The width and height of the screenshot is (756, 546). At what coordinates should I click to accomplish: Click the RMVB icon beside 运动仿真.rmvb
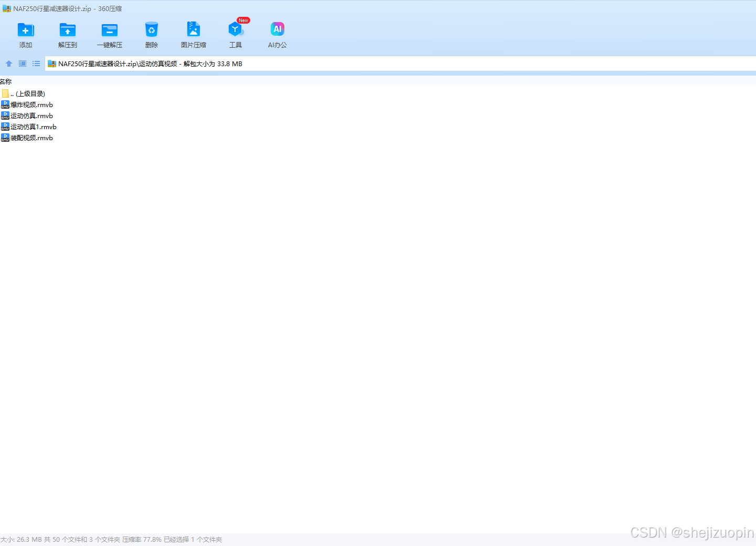tap(5, 115)
